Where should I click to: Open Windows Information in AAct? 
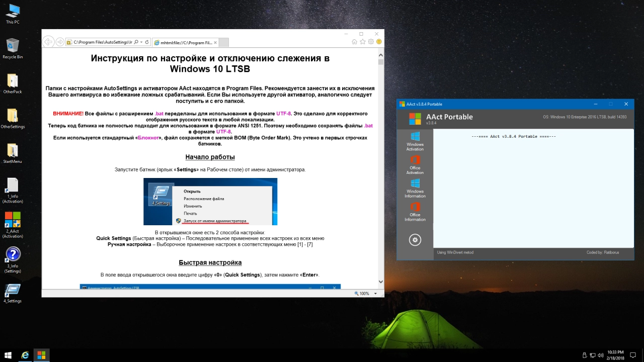point(415,189)
